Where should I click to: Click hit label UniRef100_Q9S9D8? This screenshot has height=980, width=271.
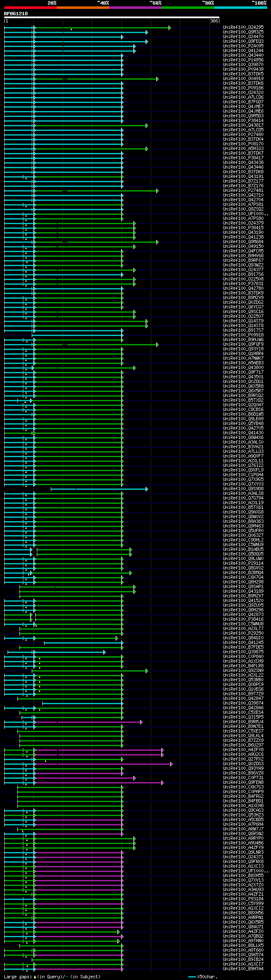click(243, 489)
